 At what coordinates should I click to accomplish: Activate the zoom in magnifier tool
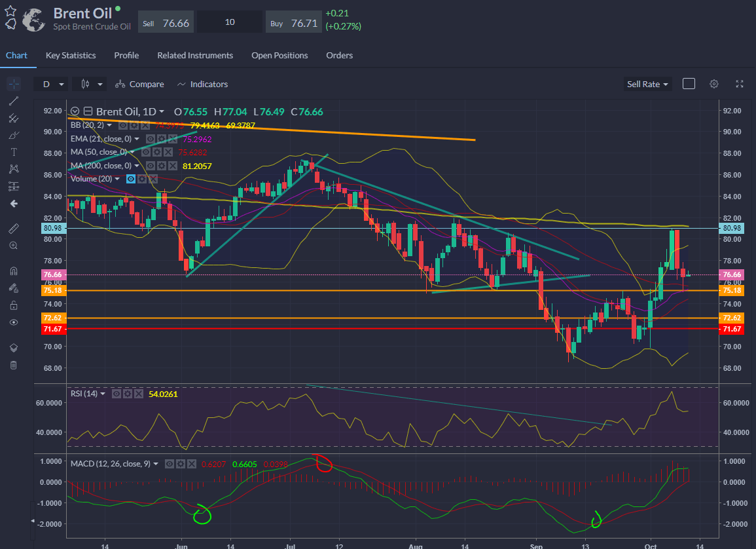click(x=13, y=246)
